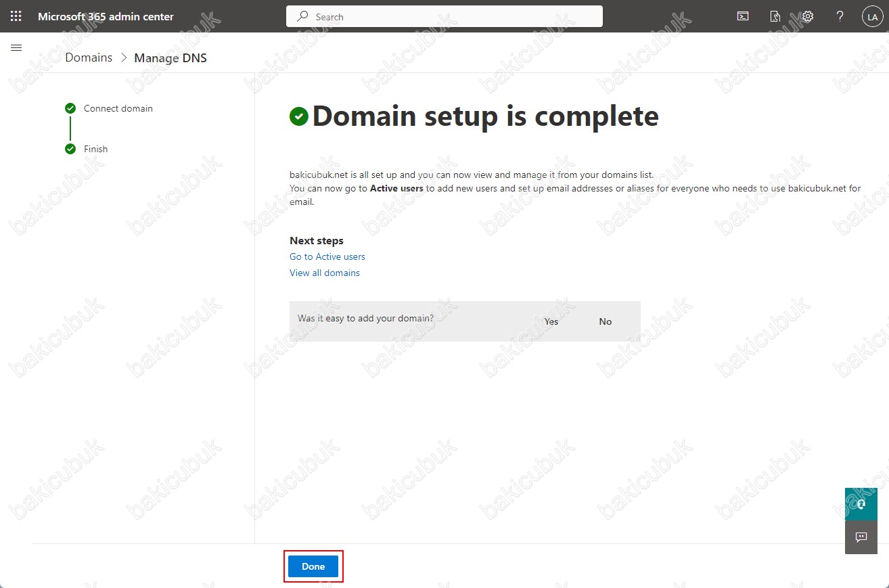Click the green checkmark beside Finish step
The height and width of the screenshot is (588, 889).
[x=70, y=149]
